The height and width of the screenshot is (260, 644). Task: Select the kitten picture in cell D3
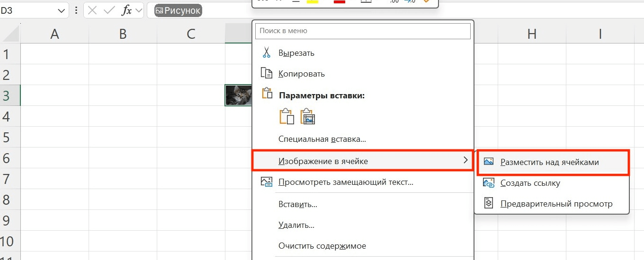(238, 95)
